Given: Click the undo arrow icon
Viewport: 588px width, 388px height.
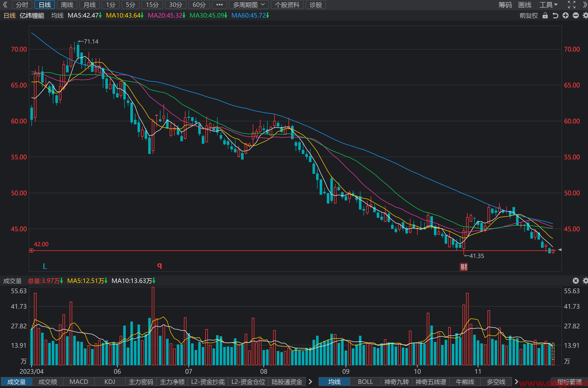Looking at the screenshot, I should point(555,16).
